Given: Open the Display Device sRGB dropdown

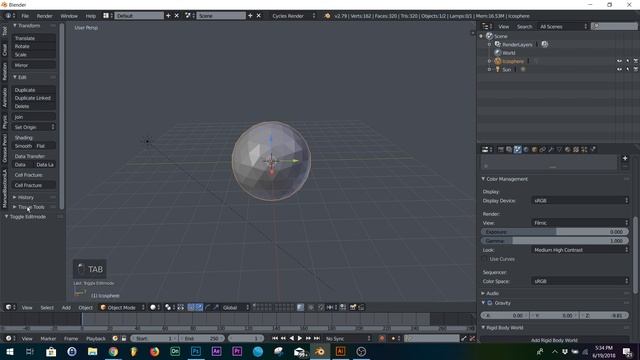Looking at the screenshot, I should (580, 200).
